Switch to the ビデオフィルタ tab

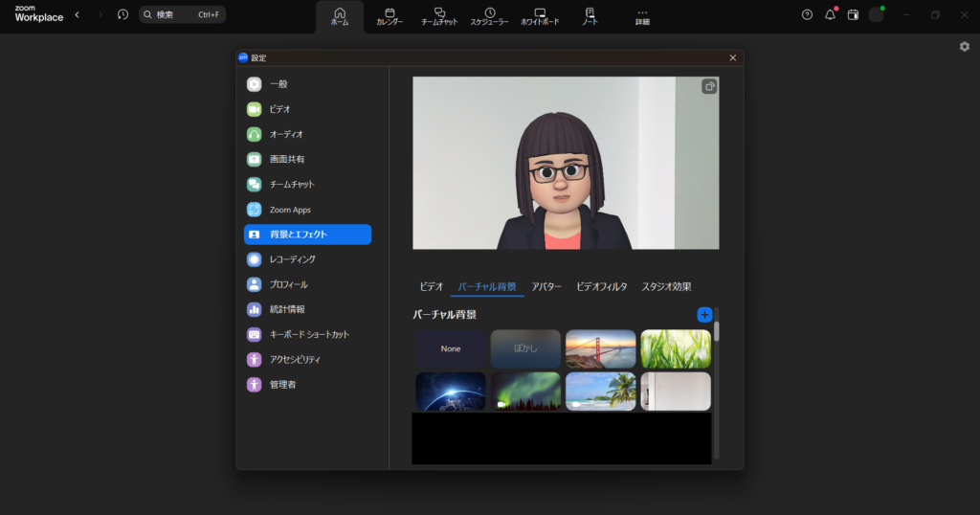(601, 286)
